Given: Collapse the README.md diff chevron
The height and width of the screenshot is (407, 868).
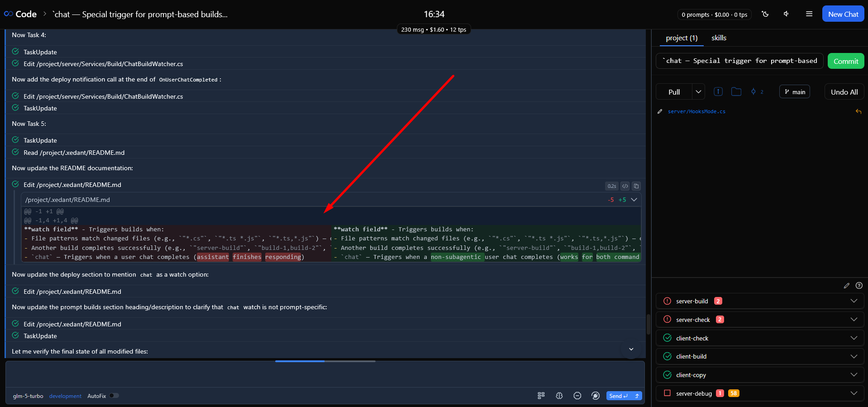Looking at the screenshot, I should 634,200.
